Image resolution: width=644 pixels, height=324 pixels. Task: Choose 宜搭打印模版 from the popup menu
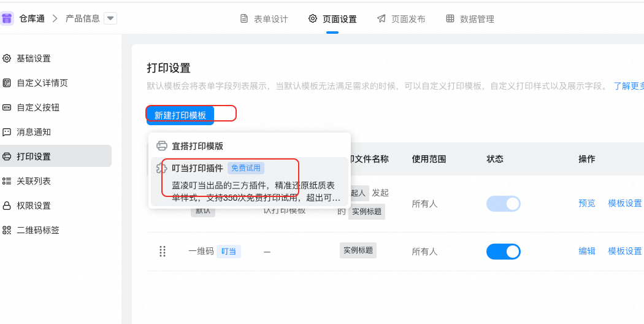pyautogui.click(x=249, y=146)
